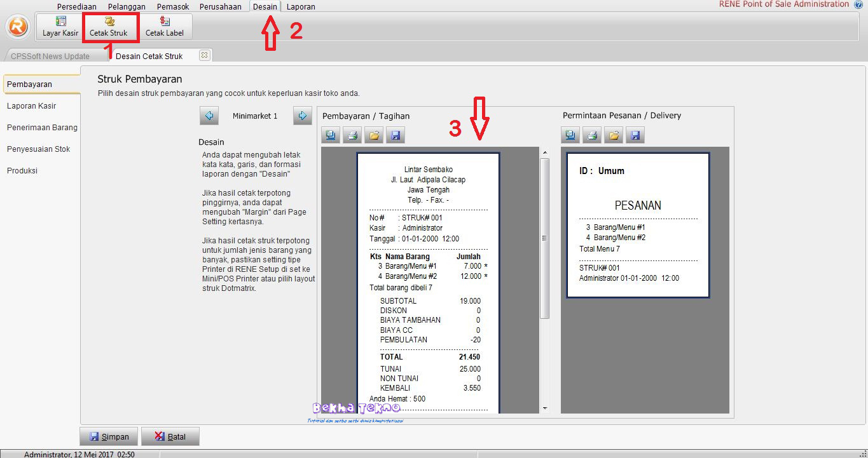Click the orange RENE application logo button

tap(18, 27)
